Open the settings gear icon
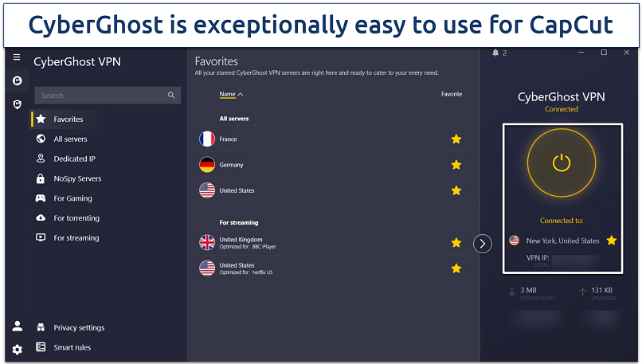This screenshot has height=364, width=642. (17, 349)
